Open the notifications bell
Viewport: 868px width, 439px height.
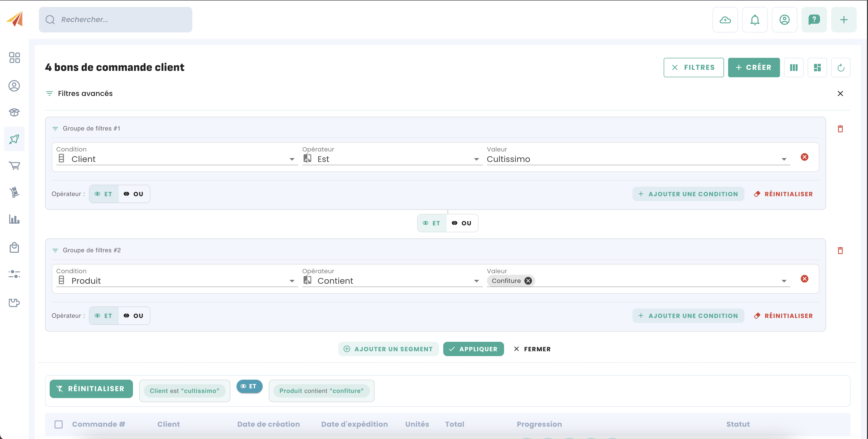pyautogui.click(x=754, y=20)
